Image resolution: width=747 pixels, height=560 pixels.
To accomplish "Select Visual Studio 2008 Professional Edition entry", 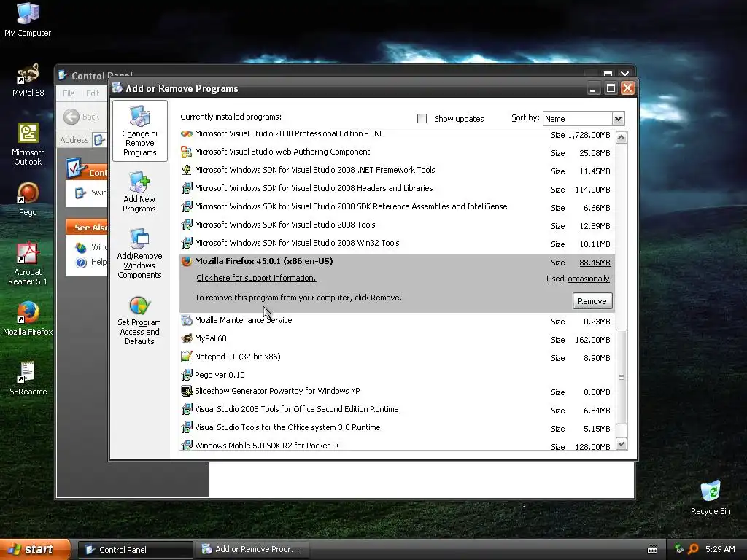I will pos(397,135).
